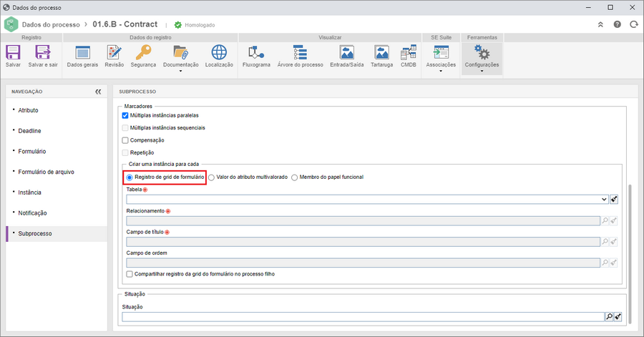Click the Relacionamento input field

coord(363,221)
